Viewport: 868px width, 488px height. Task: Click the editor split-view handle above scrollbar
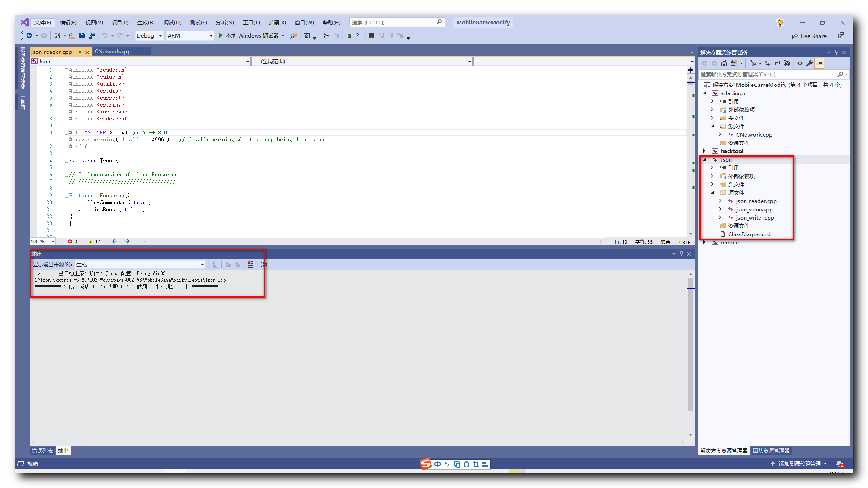690,70
